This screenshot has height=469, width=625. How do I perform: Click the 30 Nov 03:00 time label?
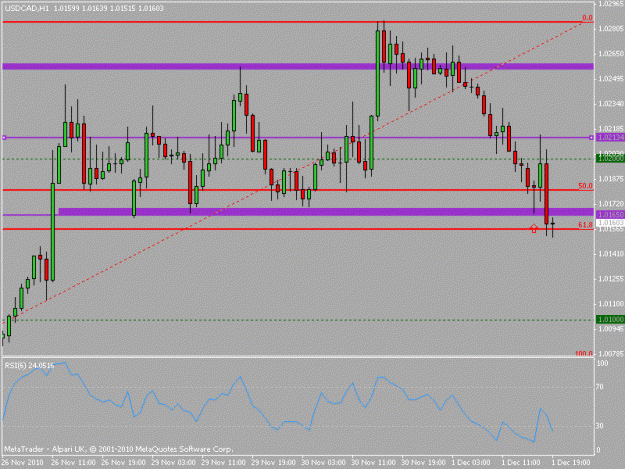click(x=323, y=463)
